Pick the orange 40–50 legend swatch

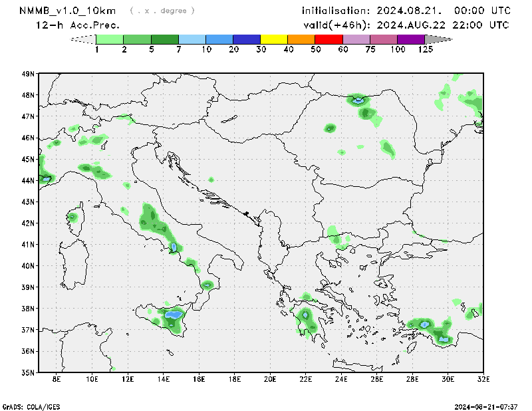pyautogui.click(x=301, y=39)
